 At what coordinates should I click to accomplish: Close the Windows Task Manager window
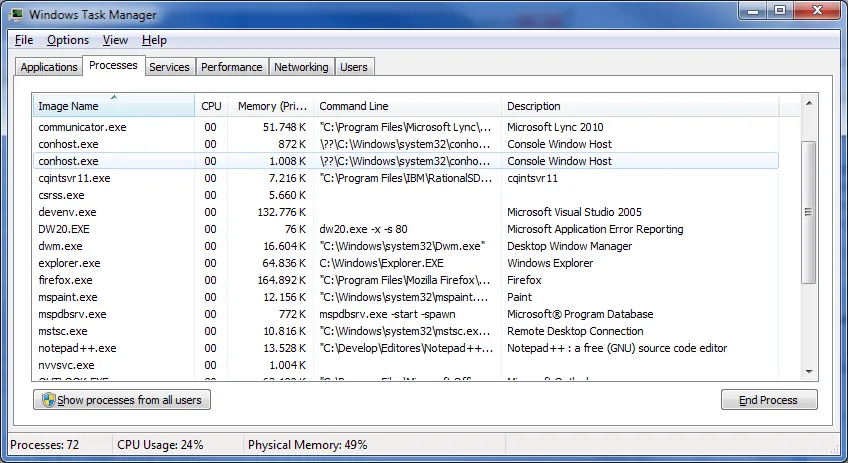click(x=817, y=11)
